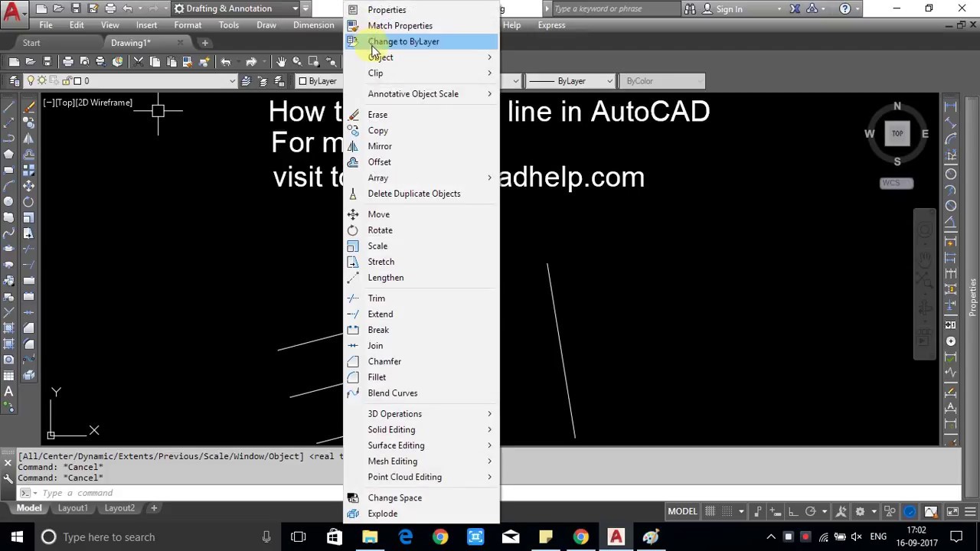
Task: Click the layer 0 color swatch
Action: 77,80
